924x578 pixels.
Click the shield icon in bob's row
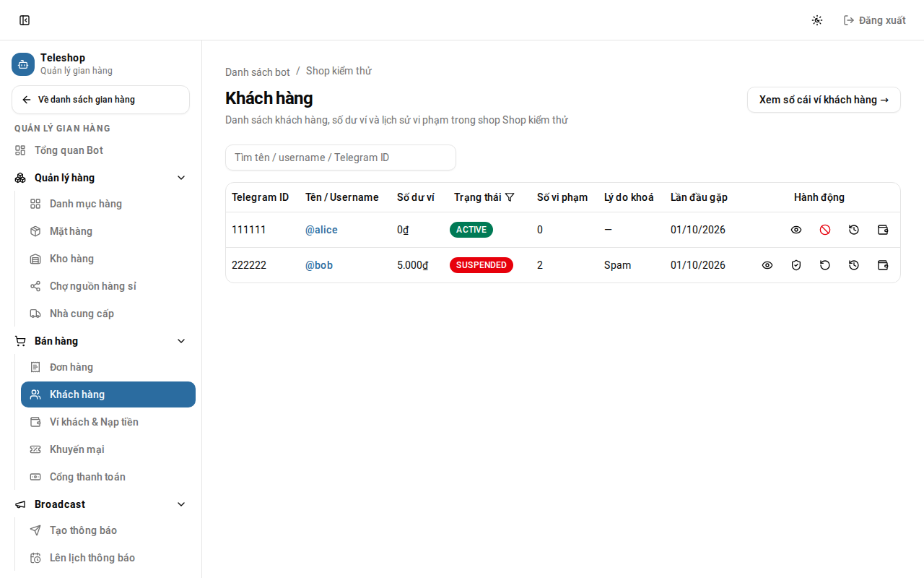pyautogui.click(x=796, y=265)
